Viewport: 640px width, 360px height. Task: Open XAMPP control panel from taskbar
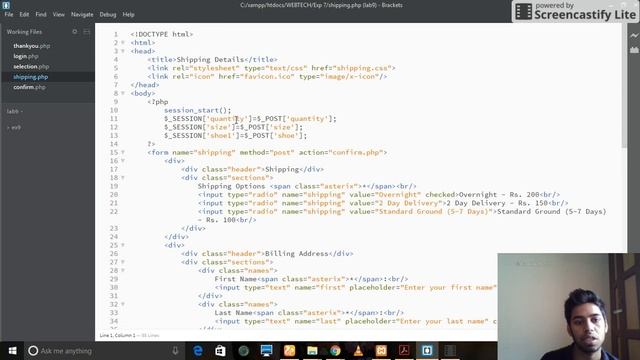tap(381, 351)
